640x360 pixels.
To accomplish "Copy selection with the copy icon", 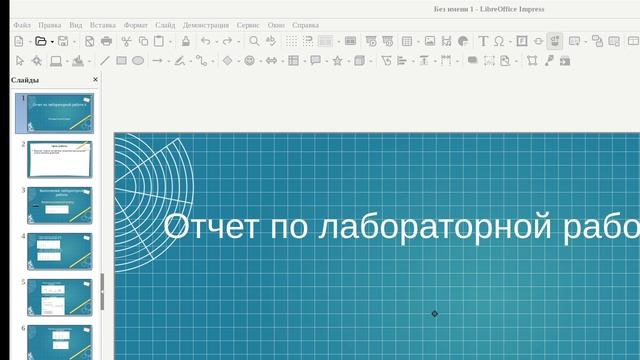I will (x=143, y=41).
